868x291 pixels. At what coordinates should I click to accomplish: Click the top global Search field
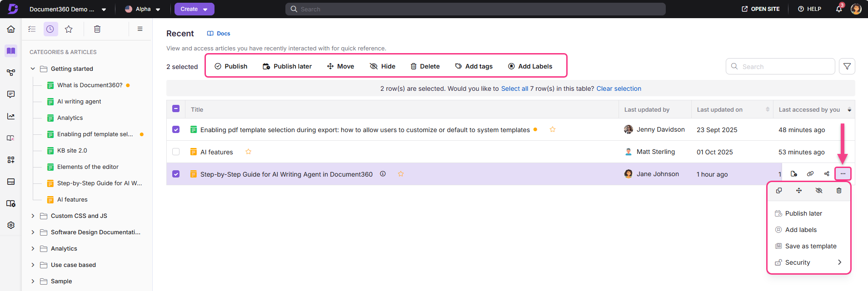tap(475, 9)
